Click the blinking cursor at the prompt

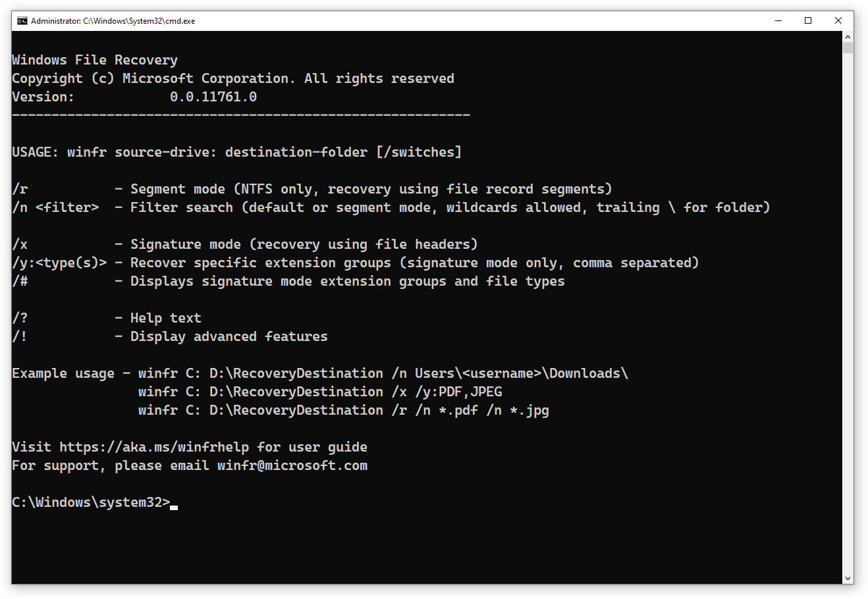click(174, 506)
